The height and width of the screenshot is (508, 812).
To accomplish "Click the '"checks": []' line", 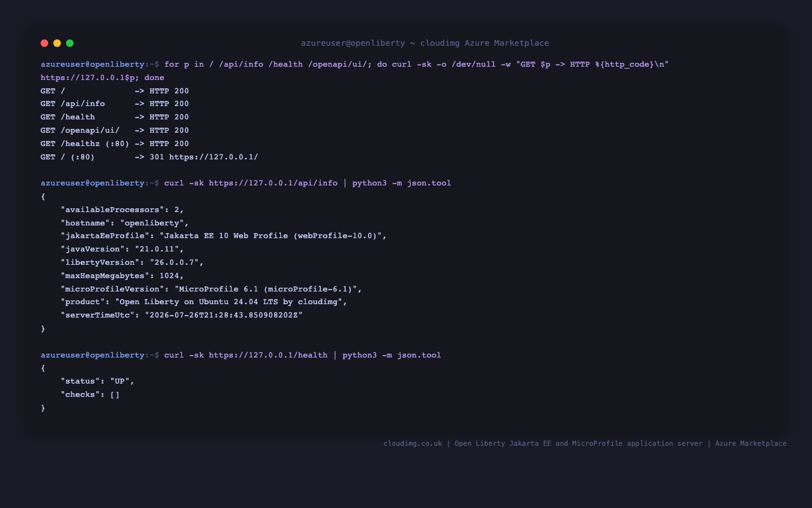I will click(x=90, y=394).
